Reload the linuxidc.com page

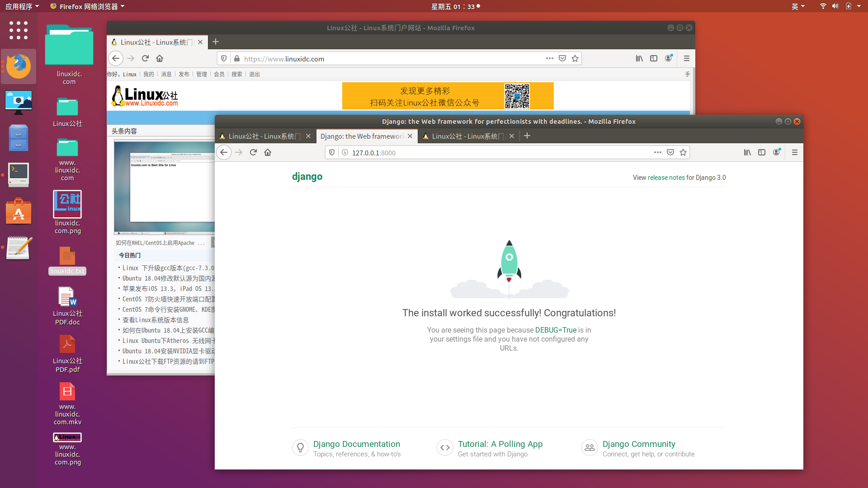click(x=145, y=59)
